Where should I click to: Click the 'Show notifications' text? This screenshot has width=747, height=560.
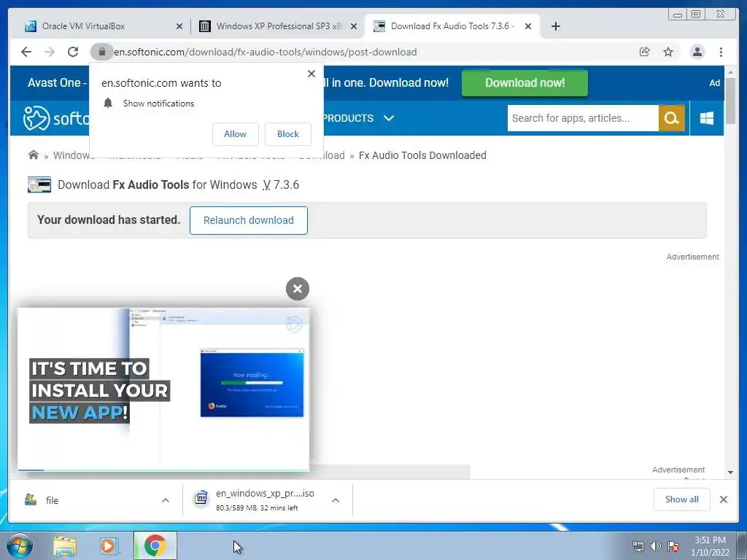(x=158, y=104)
